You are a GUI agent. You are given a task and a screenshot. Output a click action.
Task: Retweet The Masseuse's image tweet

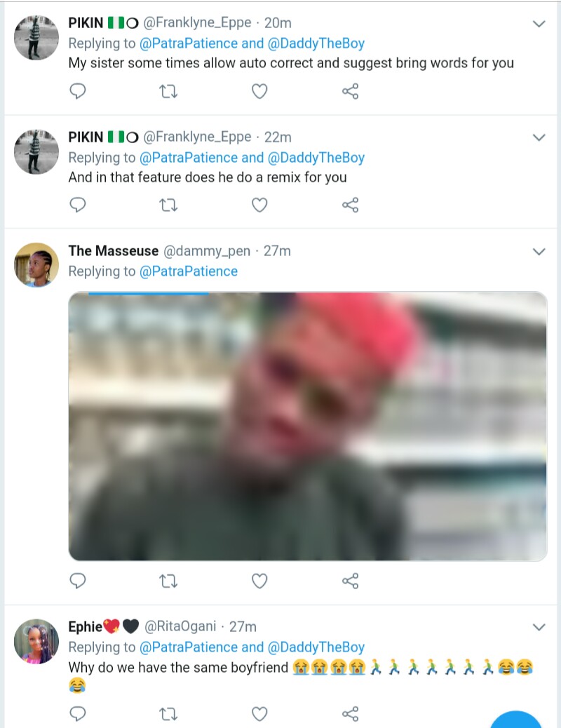[169, 581]
